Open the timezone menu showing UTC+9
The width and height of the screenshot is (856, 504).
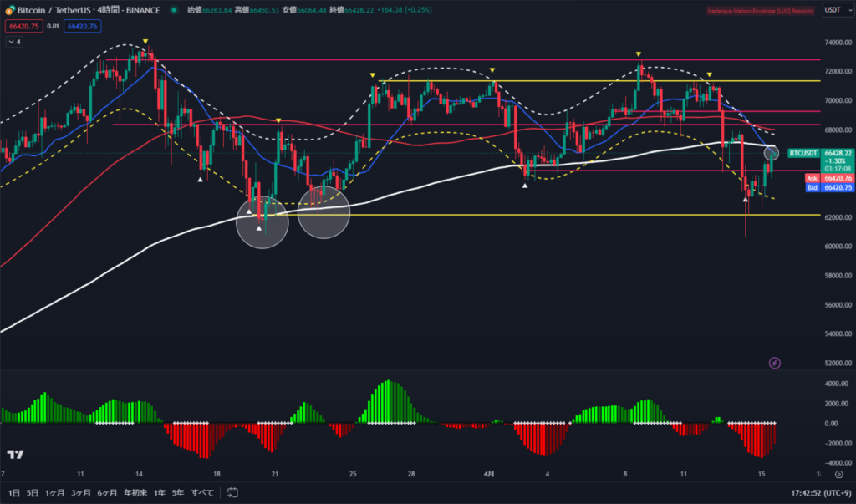click(x=823, y=492)
